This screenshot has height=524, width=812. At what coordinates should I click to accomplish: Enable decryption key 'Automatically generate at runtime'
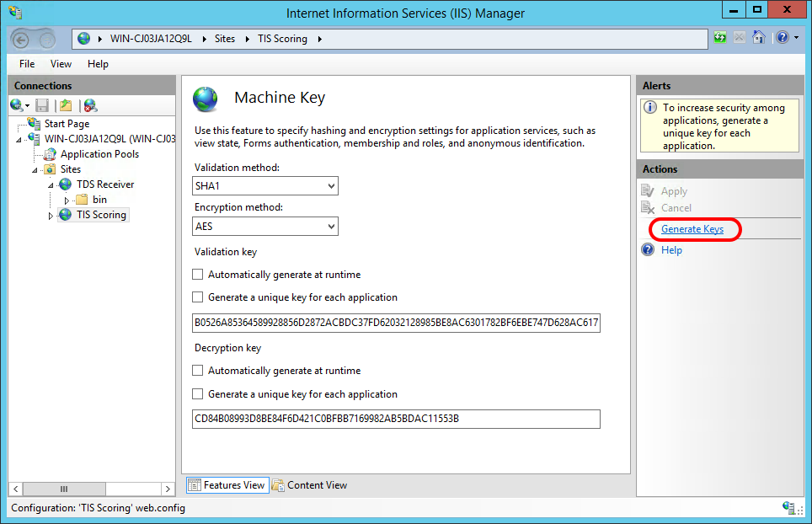[x=197, y=371]
